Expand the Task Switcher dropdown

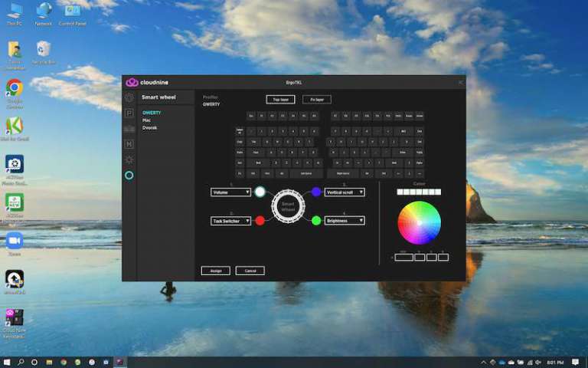click(x=231, y=221)
